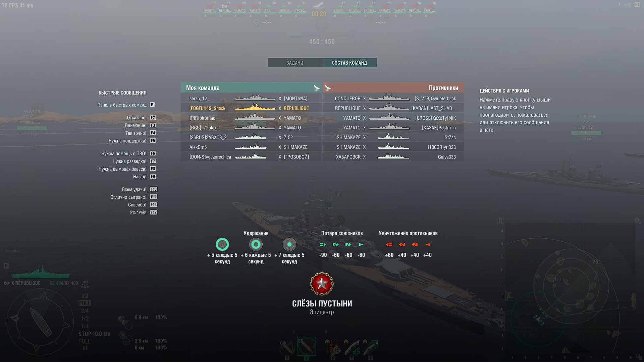Activate the engine boost consumable icon
Image resolution: width=644 pixels, height=362 pixels.
coord(370,348)
